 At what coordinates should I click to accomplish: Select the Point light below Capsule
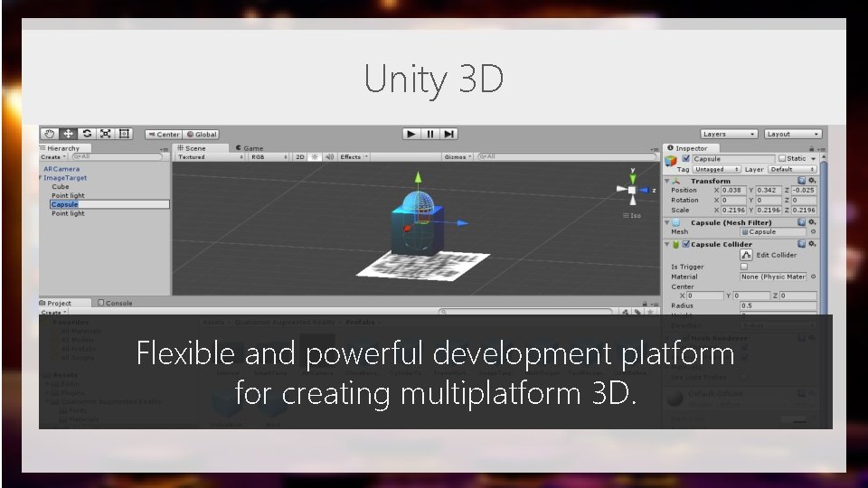click(x=68, y=213)
